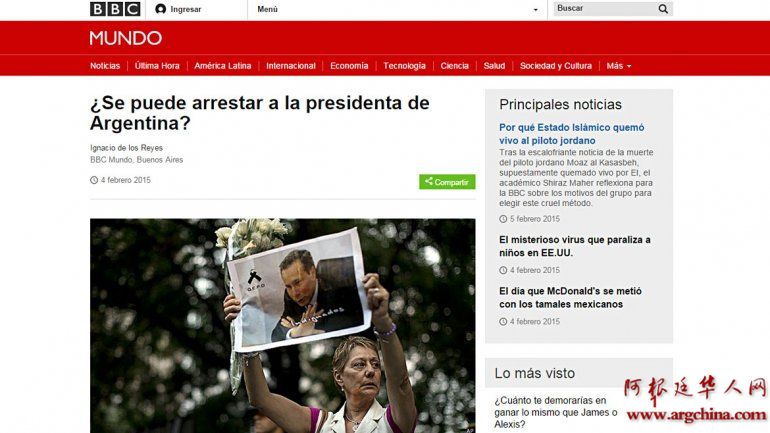Expand the Menú dropdown arrow
Screen dimensions: 770x433
pyautogui.click(x=535, y=10)
